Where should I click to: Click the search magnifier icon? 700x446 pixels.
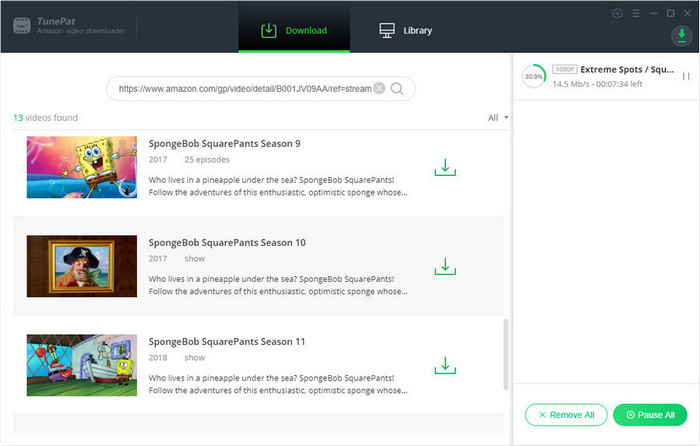pyautogui.click(x=398, y=88)
